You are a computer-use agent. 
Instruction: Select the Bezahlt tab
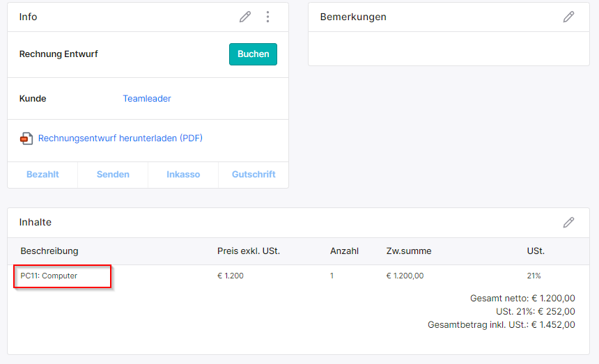(42, 175)
